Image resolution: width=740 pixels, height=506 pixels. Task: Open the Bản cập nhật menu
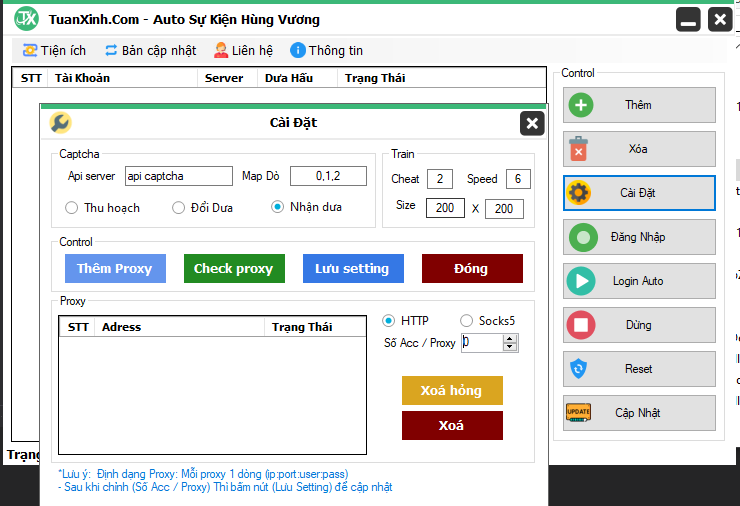tap(151, 50)
